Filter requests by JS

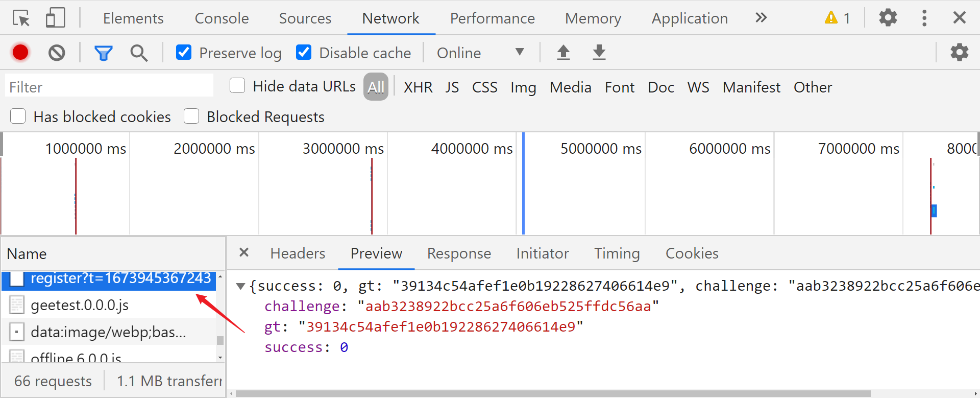(452, 87)
